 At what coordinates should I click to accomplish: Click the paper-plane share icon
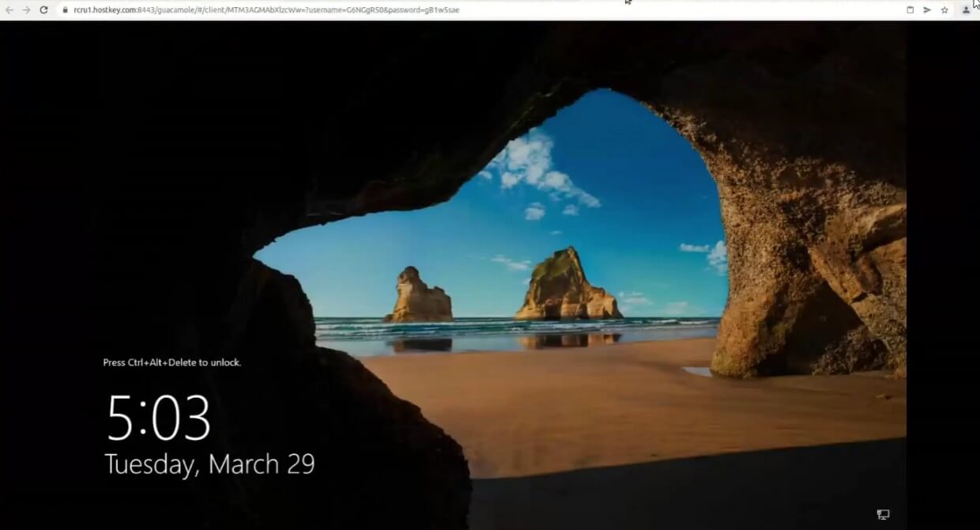click(927, 10)
